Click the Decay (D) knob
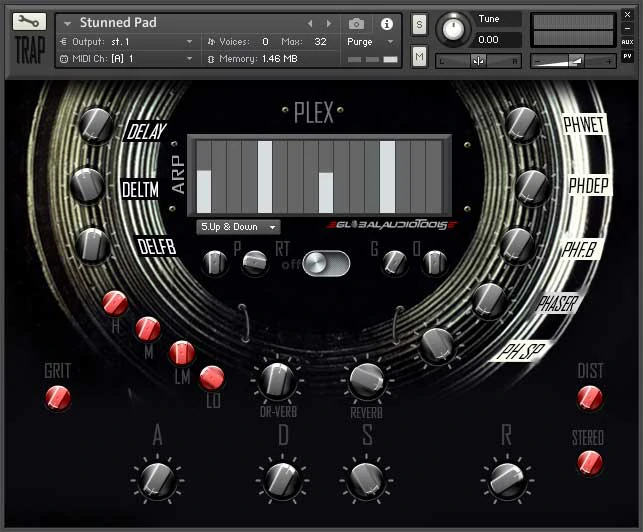The image size is (643, 532). point(282,480)
